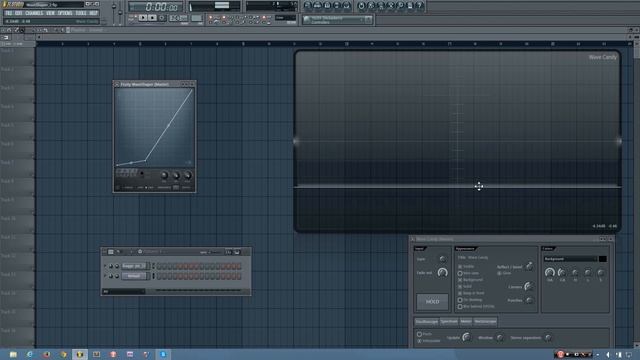Click the transport Record button

pos(162,18)
